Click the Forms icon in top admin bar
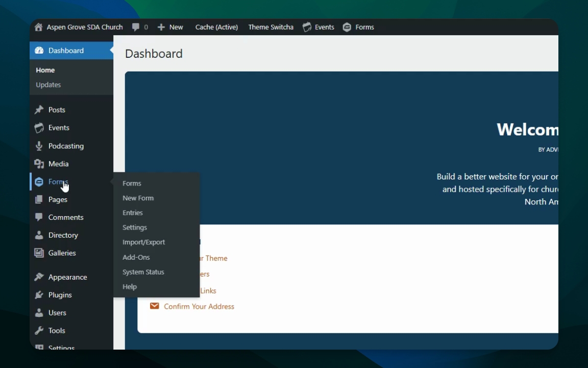The width and height of the screenshot is (588, 368). (347, 27)
